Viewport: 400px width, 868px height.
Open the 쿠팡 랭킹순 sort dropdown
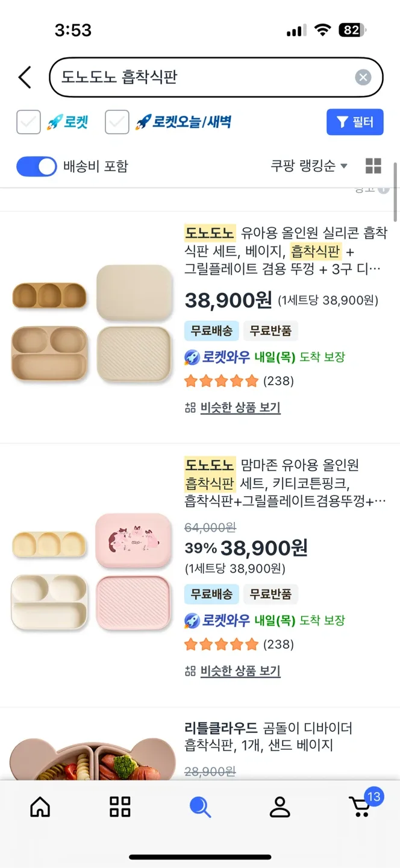(x=309, y=166)
